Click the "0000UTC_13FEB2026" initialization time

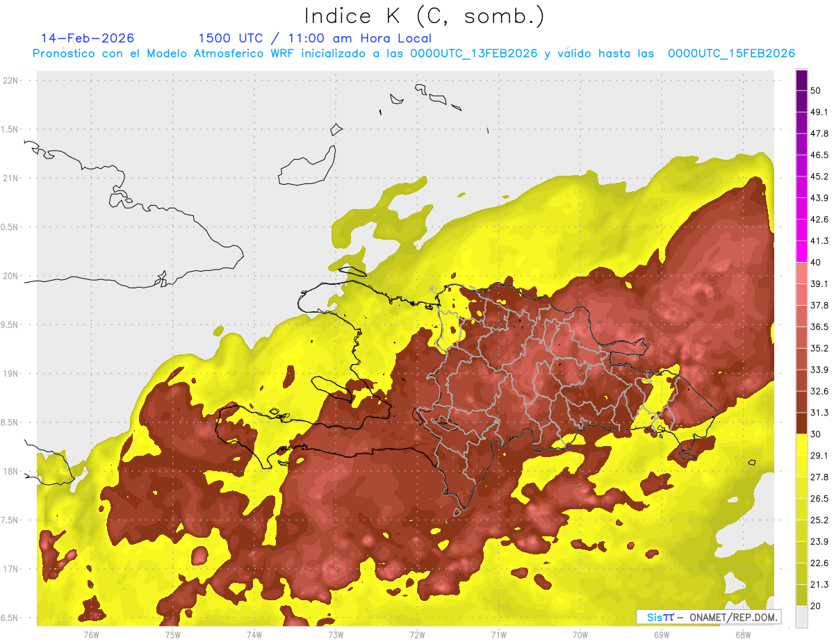(x=474, y=53)
